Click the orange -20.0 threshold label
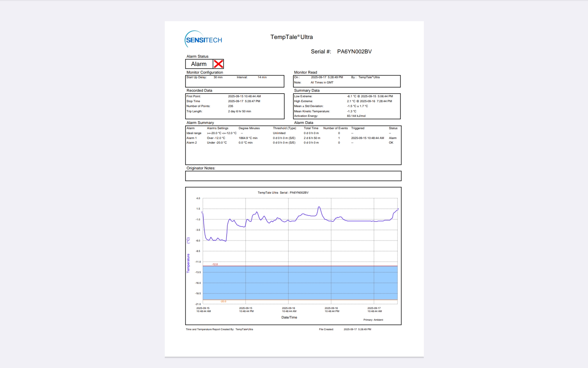 coord(223,301)
